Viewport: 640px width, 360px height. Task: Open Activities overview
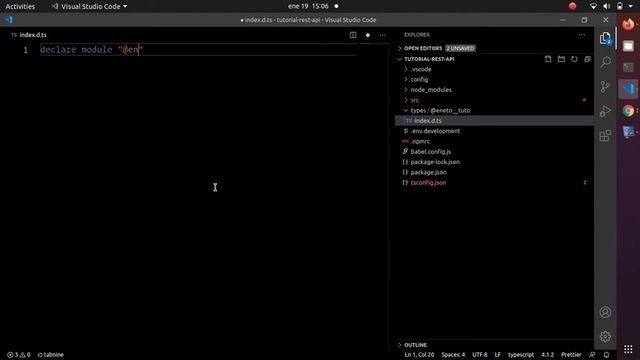click(20, 7)
